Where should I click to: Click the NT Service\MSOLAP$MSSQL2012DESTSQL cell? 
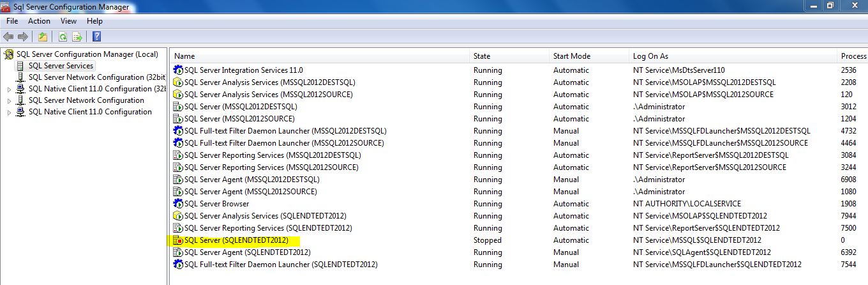tap(704, 82)
